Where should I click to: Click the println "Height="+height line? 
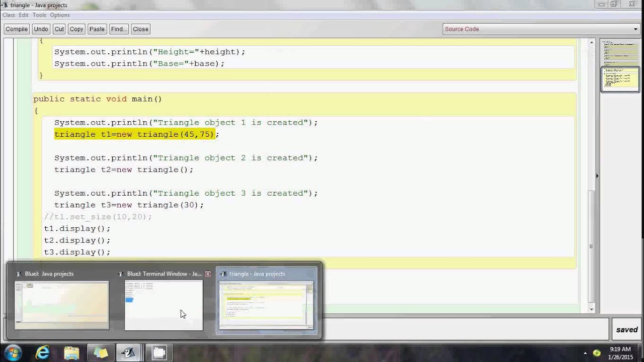click(x=150, y=52)
